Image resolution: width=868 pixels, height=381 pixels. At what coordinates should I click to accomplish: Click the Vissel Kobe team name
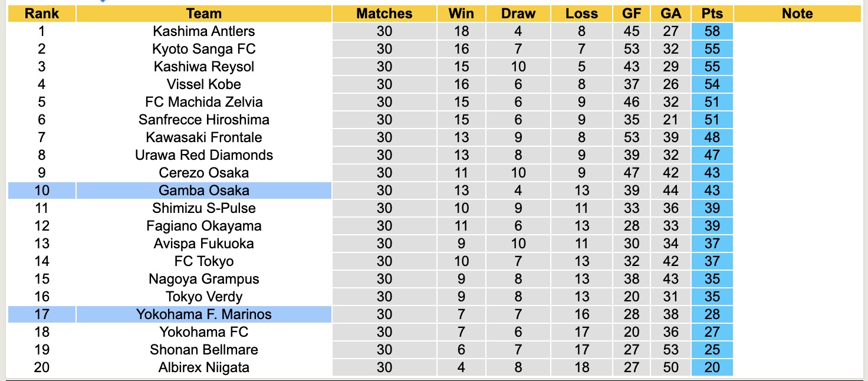point(203,84)
